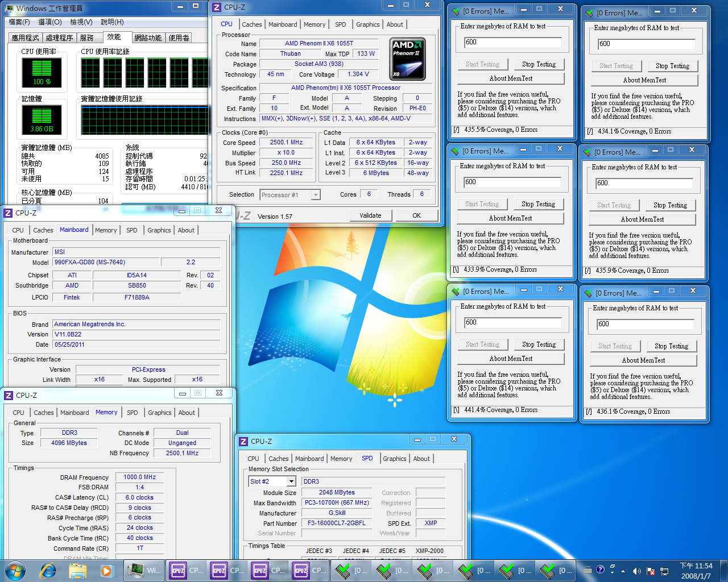Viewport: 728px width, 582px height.
Task: Click About MemTest in window at 435.9% coverage
Action: tap(642, 219)
